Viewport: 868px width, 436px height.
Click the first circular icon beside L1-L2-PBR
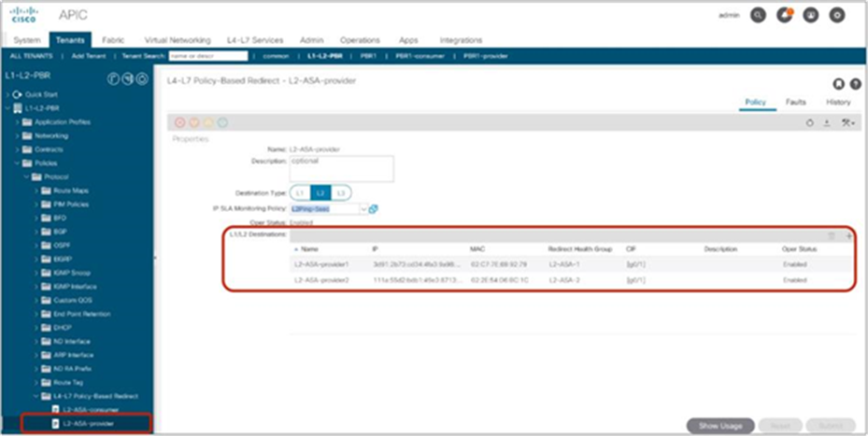click(112, 79)
